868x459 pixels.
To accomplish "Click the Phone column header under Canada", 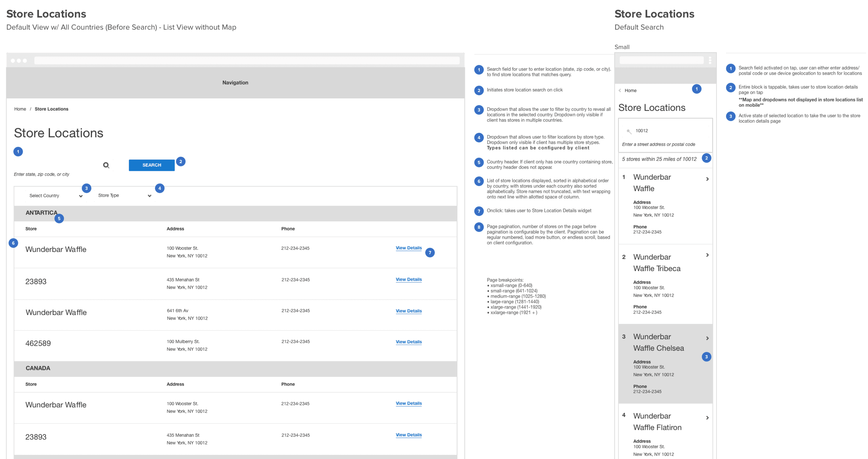I will tap(288, 384).
